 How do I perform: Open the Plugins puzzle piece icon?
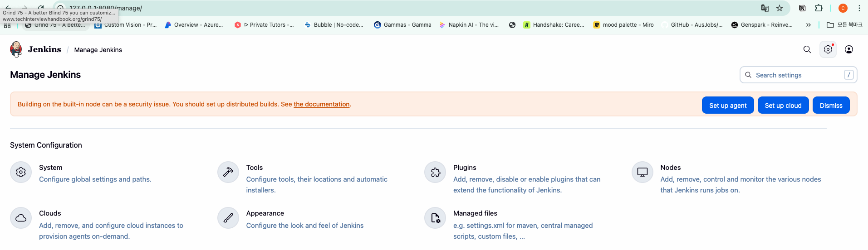tap(435, 172)
